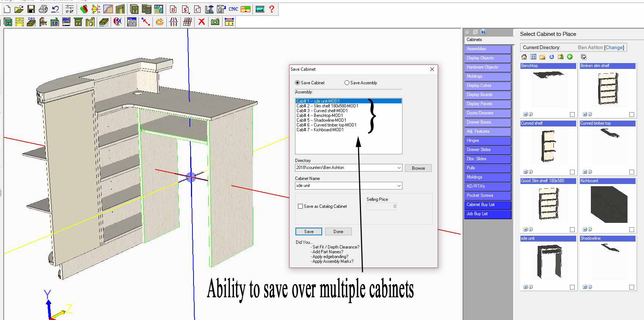The width and height of the screenshot is (644, 320).
Task: Select the Save Assembly radio button
Action: (x=347, y=83)
